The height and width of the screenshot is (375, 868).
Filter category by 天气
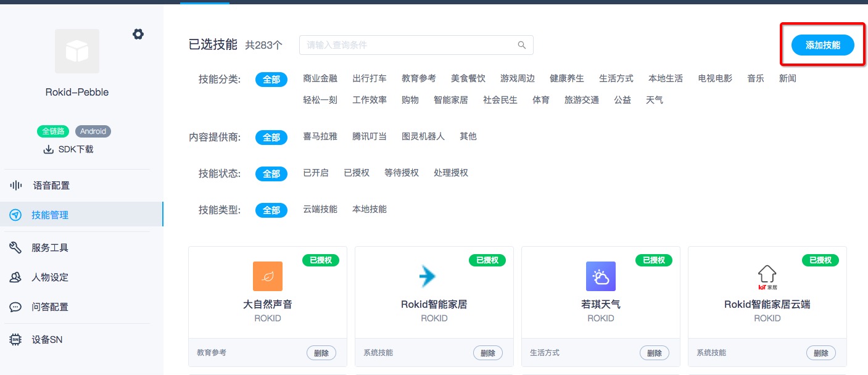(x=655, y=99)
